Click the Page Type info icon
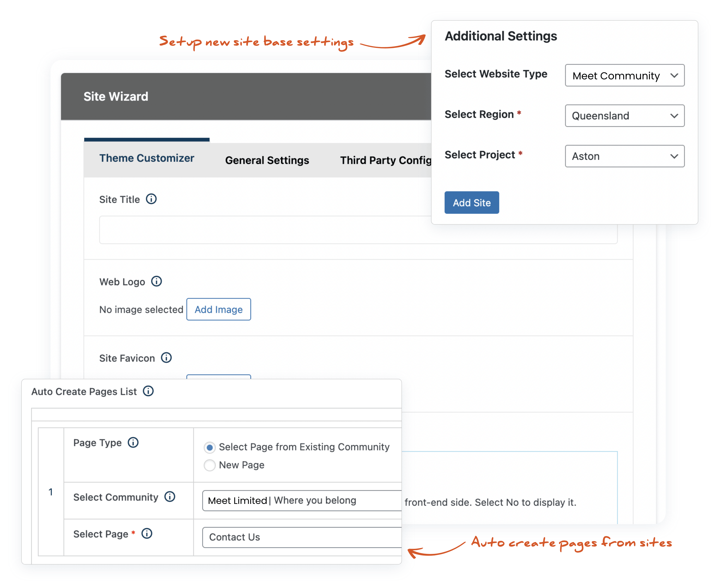718x588 pixels. tap(133, 442)
